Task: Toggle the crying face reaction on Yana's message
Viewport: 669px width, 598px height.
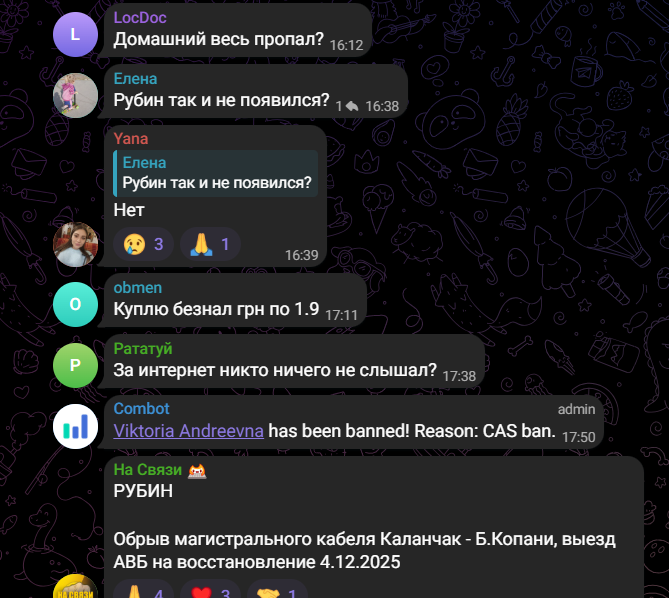Action: tap(143, 244)
